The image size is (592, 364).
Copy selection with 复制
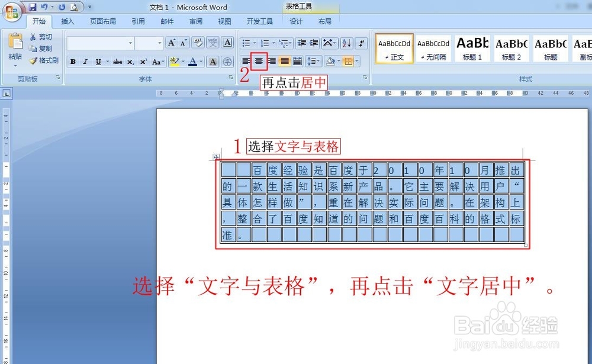point(41,49)
